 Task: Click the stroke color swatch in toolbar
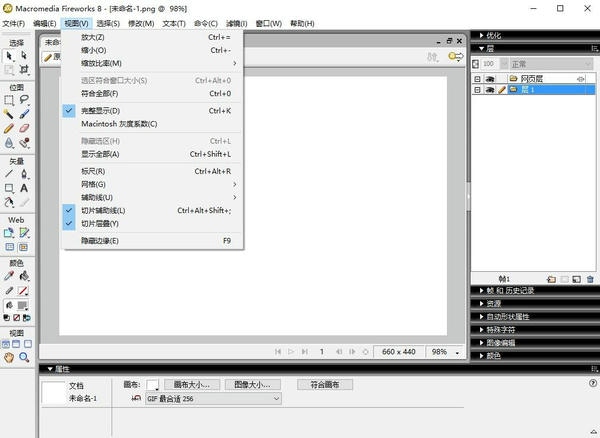(23, 291)
